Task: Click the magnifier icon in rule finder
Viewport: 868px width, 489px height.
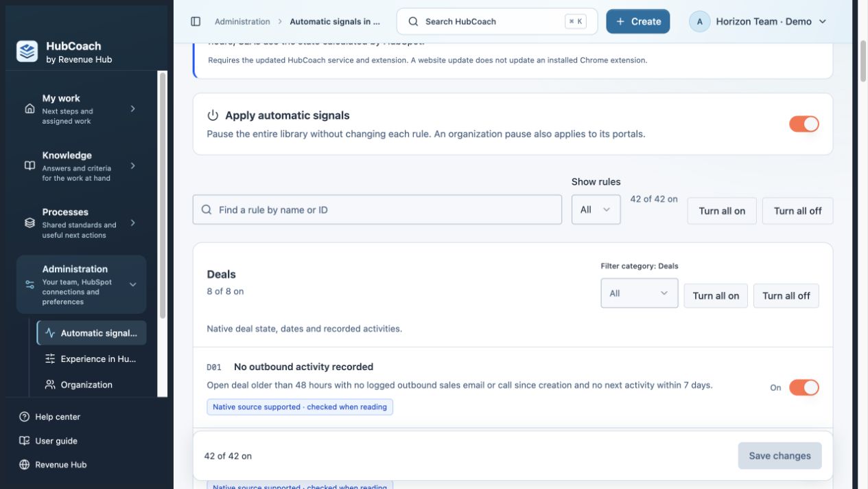Action: [207, 209]
